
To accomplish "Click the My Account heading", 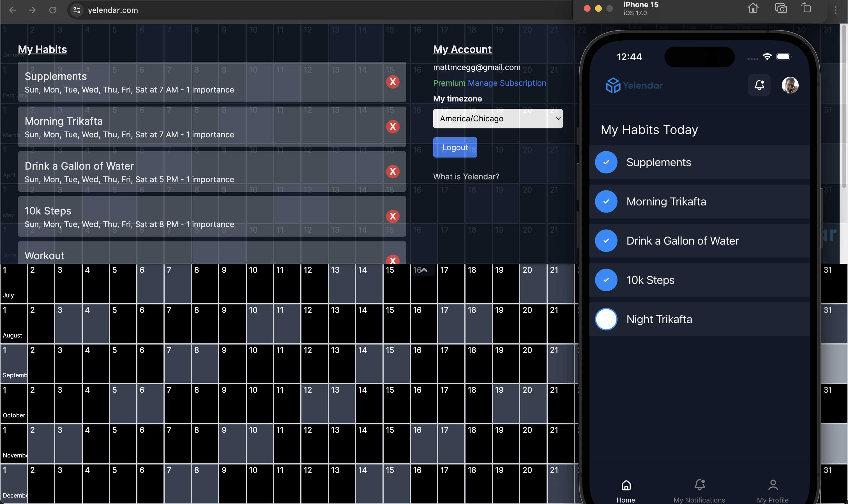I will tap(462, 50).
